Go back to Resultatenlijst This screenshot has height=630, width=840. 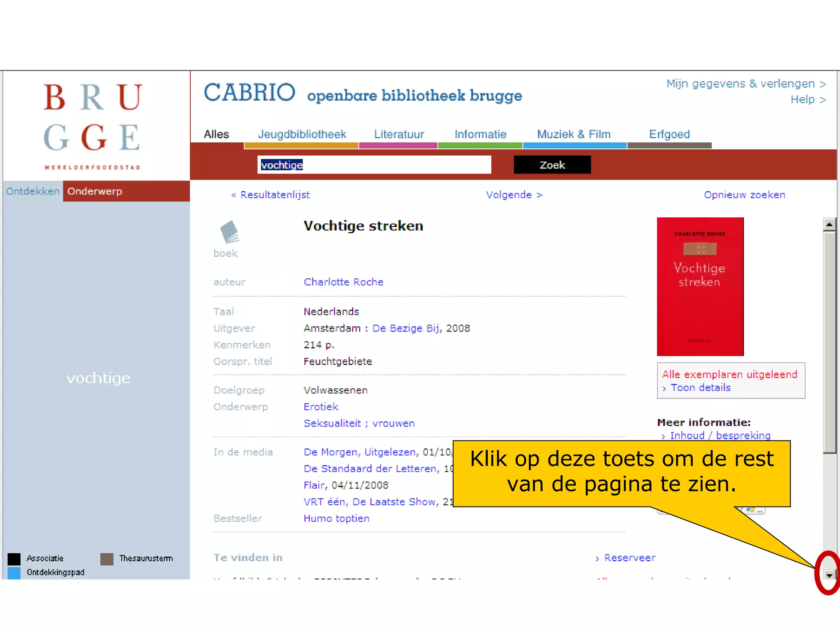pos(270,195)
